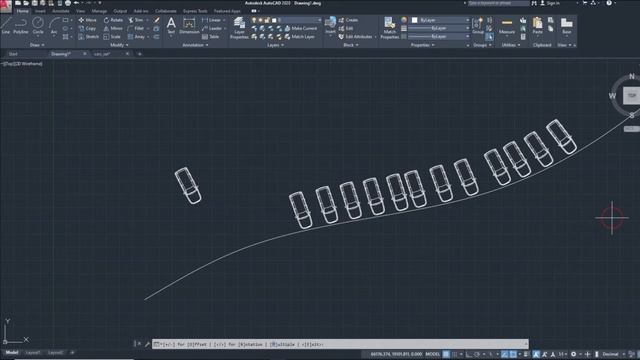Image resolution: width=640 pixels, height=360 pixels.
Task: Click the object color wheel swatch
Action: [x=404, y=20]
